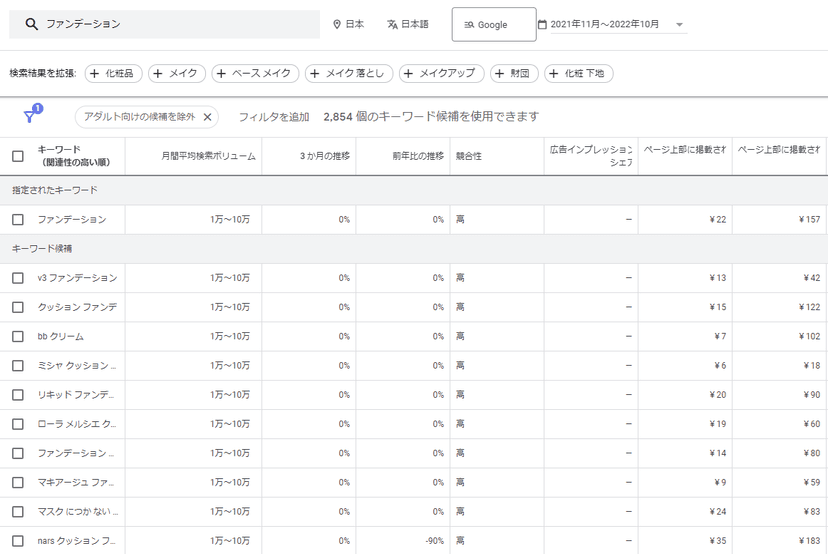
Task: Click plus icon on メイクアップ chip
Action: 408,73
